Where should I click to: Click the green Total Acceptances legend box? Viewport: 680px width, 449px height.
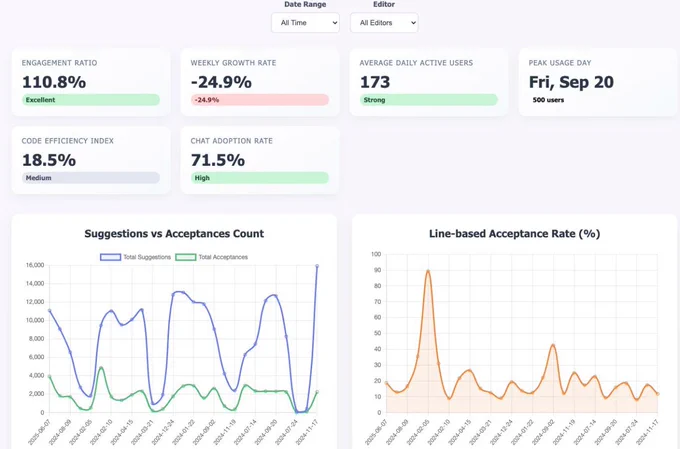click(186, 257)
